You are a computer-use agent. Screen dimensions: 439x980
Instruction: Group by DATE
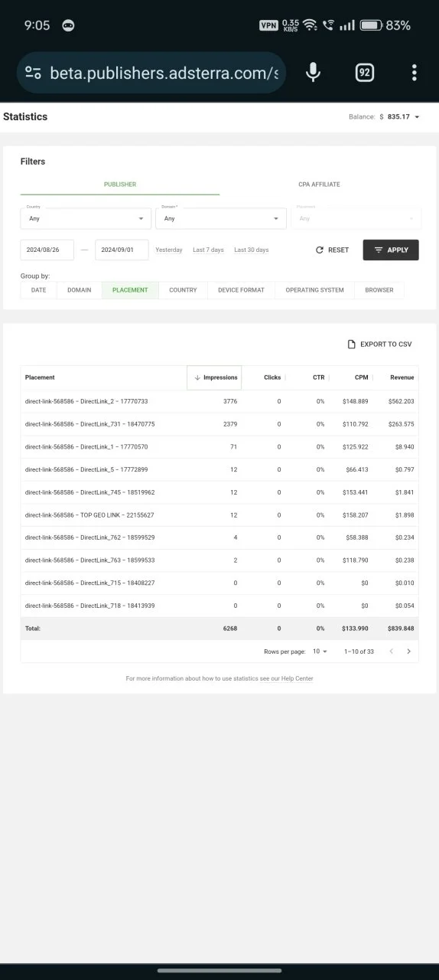click(38, 290)
